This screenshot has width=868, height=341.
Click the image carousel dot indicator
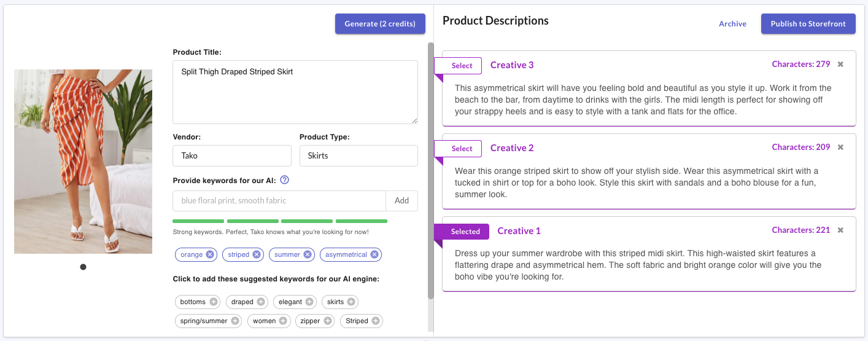(x=83, y=267)
